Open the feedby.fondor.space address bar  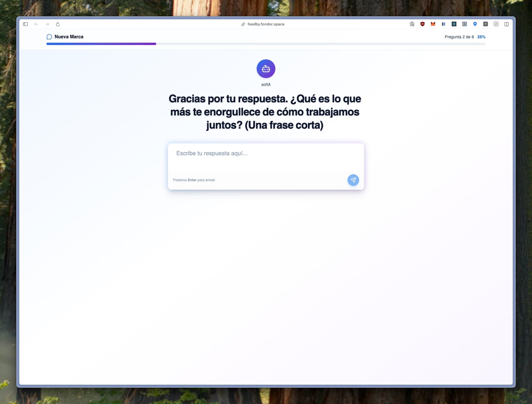point(266,24)
